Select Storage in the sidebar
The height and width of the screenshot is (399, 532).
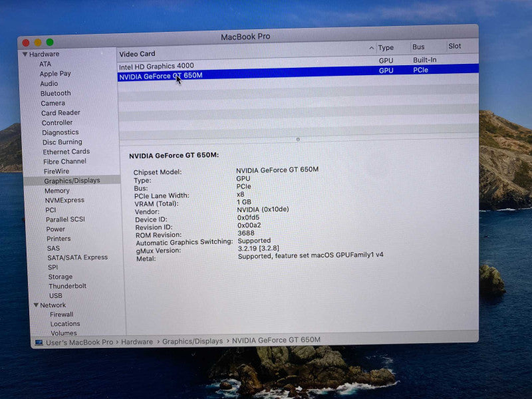coord(60,277)
